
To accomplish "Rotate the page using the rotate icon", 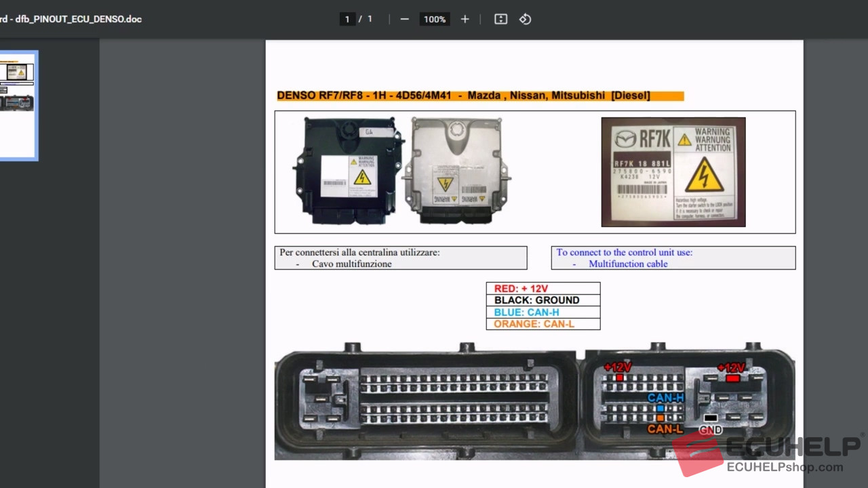I will 525,19.
